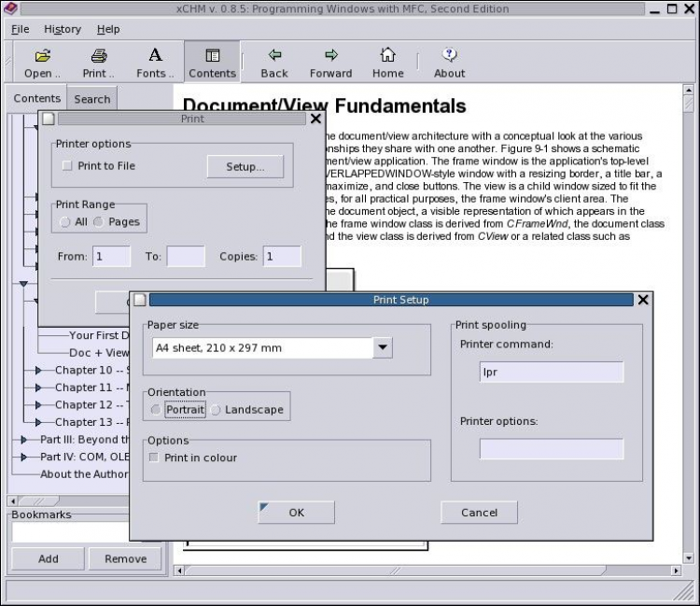Click the From page input field
Viewport: 700px width, 606px height.
(112, 257)
